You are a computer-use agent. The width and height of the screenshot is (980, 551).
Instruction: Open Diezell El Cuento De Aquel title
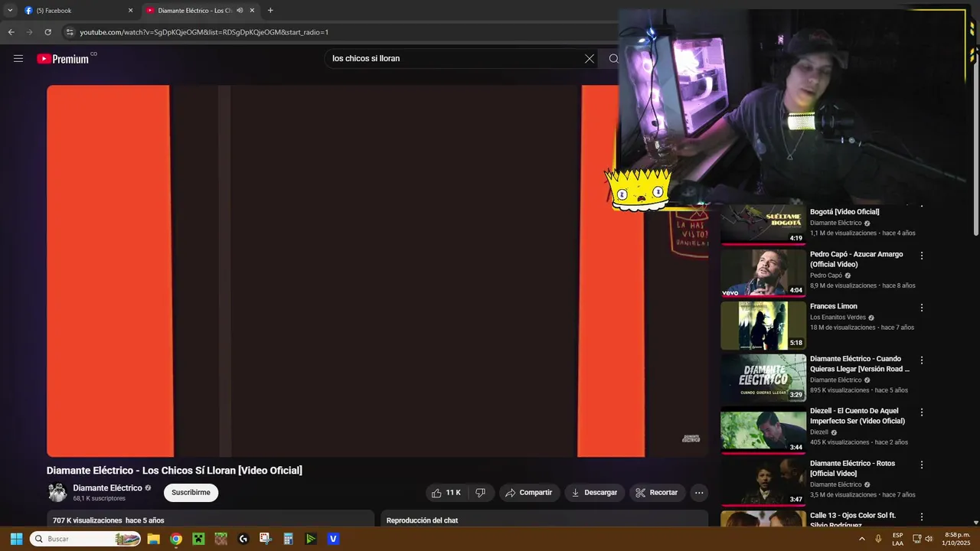[857, 416]
